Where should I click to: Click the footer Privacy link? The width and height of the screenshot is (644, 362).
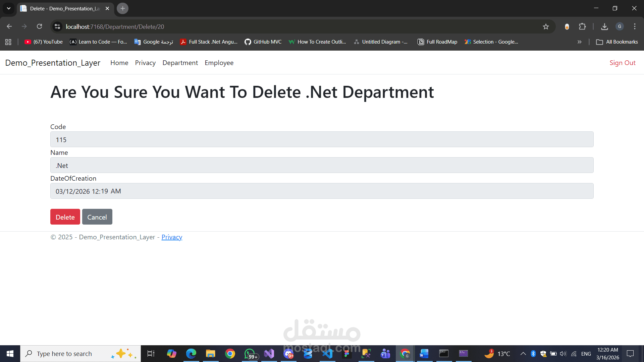pyautogui.click(x=172, y=237)
